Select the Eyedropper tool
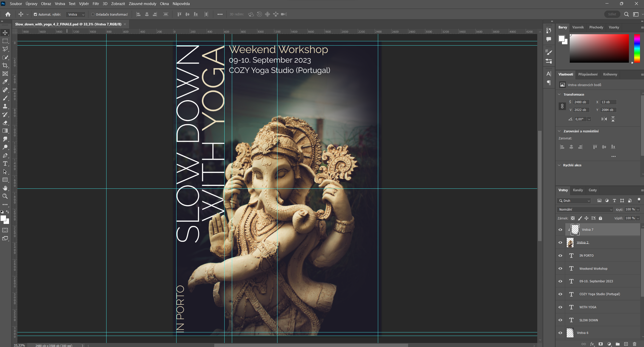The height and width of the screenshot is (347, 644). [x=5, y=82]
